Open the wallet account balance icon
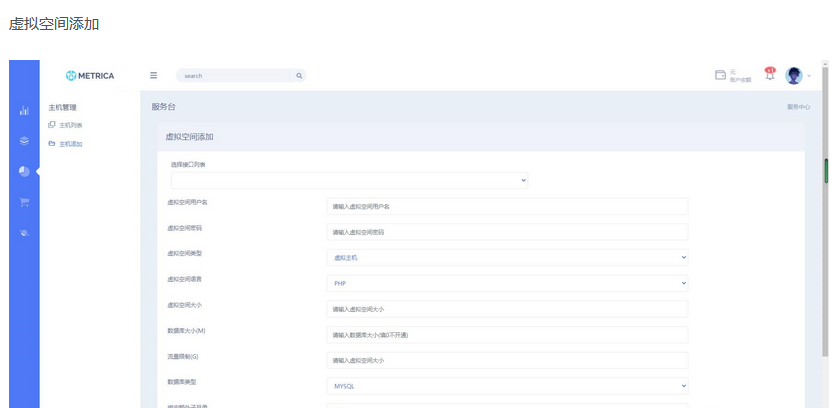Screen dimensions: 835x408 (721, 75)
